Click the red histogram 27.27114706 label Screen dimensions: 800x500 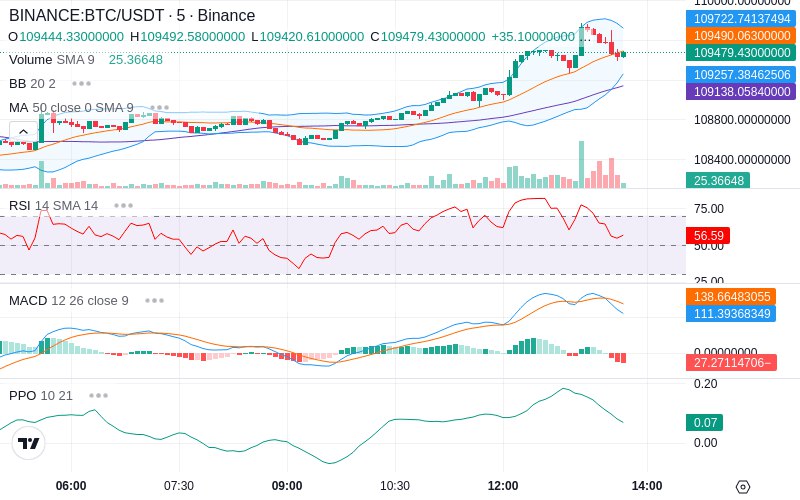click(x=731, y=363)
